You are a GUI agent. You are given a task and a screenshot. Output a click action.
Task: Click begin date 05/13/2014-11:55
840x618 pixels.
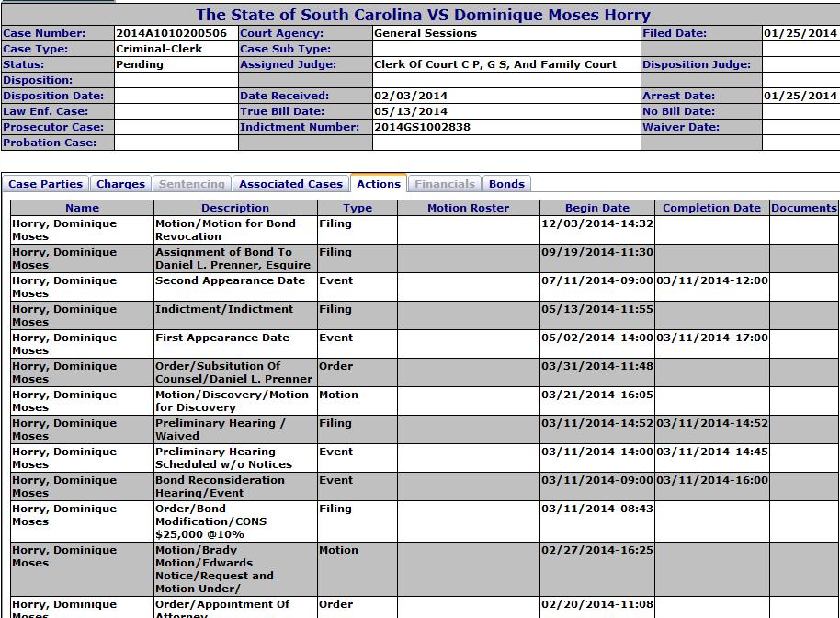click(x=597, y=309)
